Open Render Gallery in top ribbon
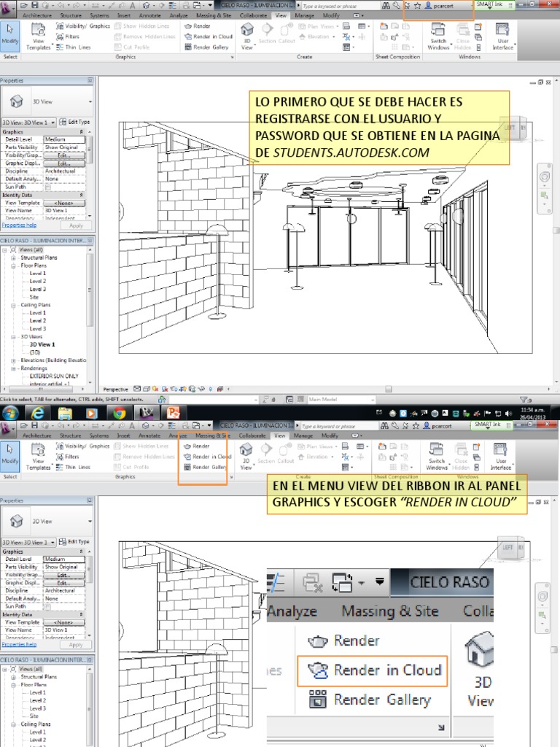This screenshot has height=747, width=560. [x=206, y=47]
